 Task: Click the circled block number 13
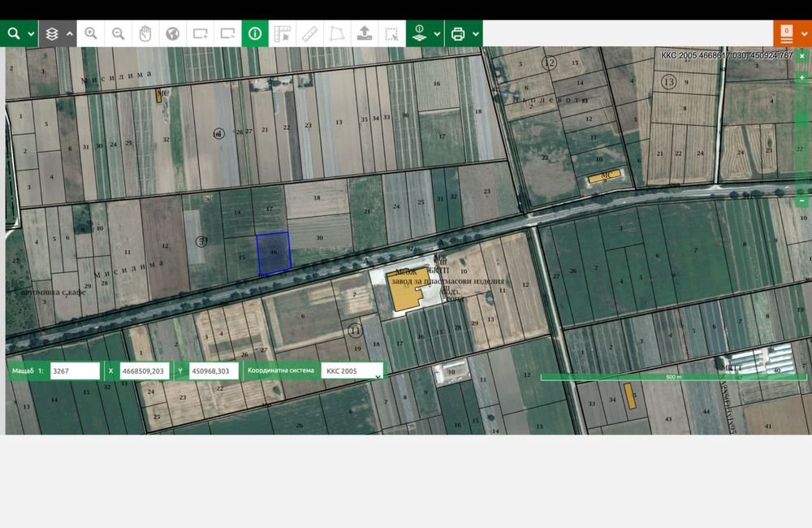(668, 82)
